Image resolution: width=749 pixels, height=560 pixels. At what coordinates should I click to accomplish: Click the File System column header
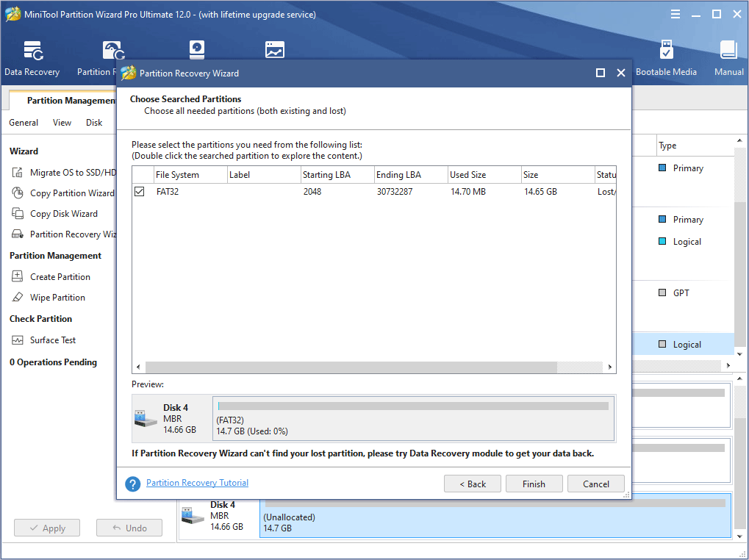(190, 175)
